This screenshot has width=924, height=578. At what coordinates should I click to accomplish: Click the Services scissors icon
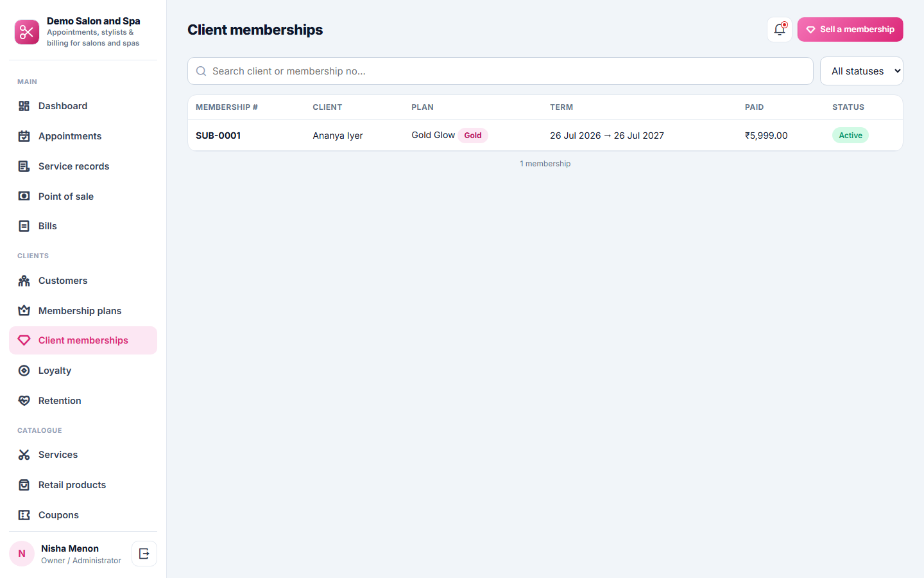click(24, 455)
